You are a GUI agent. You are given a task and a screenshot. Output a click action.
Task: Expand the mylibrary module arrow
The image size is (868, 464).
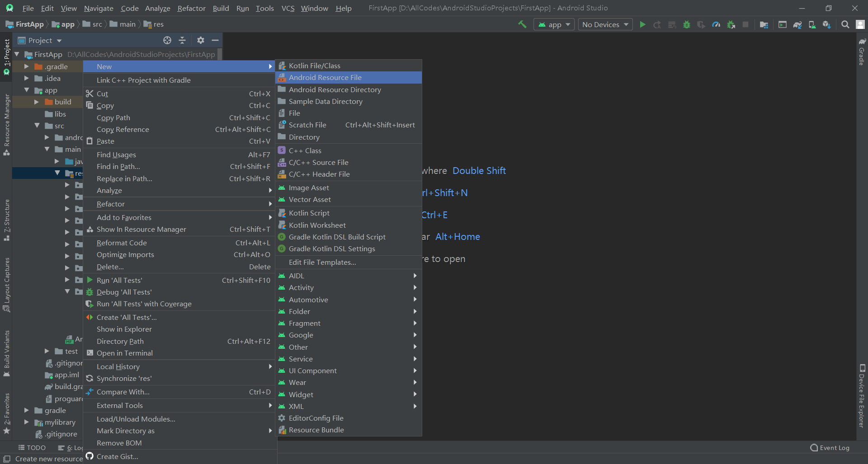[27, 422]
